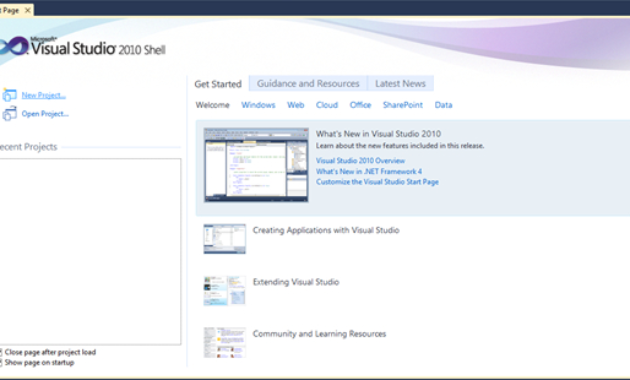Toggle Close page after project load
The image size is (630, 380).
point(1,352)
